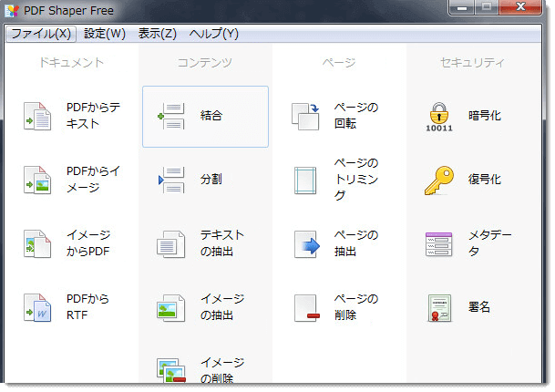This screenshot has height=392, width=555.
Task: Choose the PDFからRTF label
Action: point(87,306)
